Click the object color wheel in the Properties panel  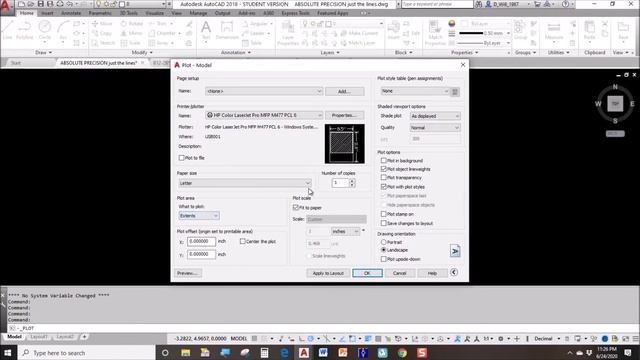pyautogui.click(x=451, y=24)
